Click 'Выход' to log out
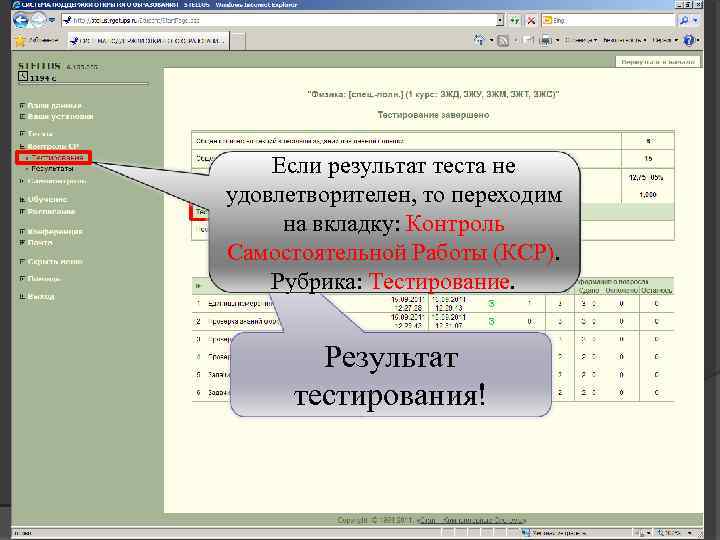This screenshot has width=720, height=540. click(x=40, y=297)
